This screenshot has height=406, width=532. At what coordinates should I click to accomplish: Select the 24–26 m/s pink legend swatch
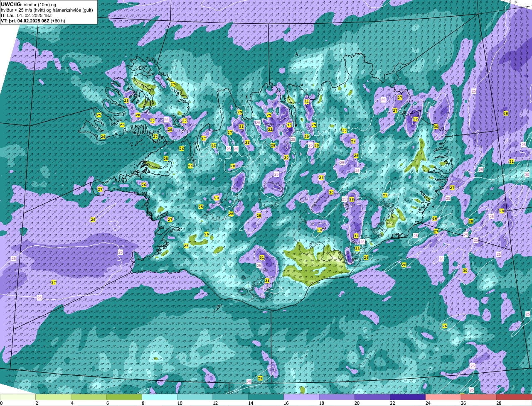(443, 397)
